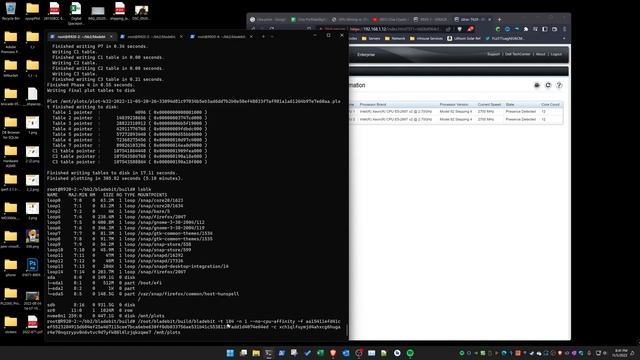The height and width of the screenshot is (360, 640).
Task: Select the Photoshop file icon on desktop
Action: pos(32,267)
